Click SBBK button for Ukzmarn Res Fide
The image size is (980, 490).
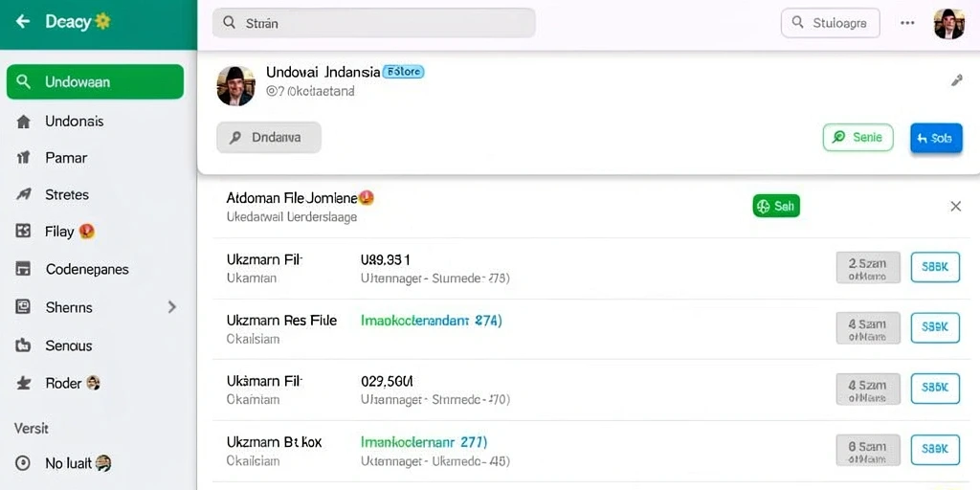point(935,327)
